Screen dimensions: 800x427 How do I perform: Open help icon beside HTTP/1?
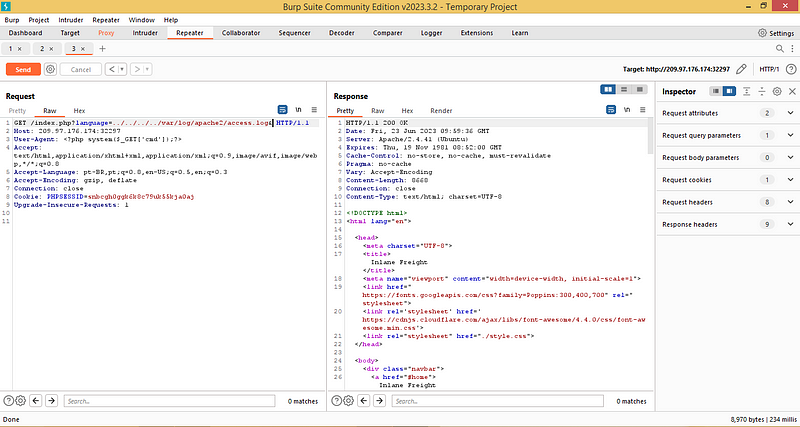[x=790, y=69]
